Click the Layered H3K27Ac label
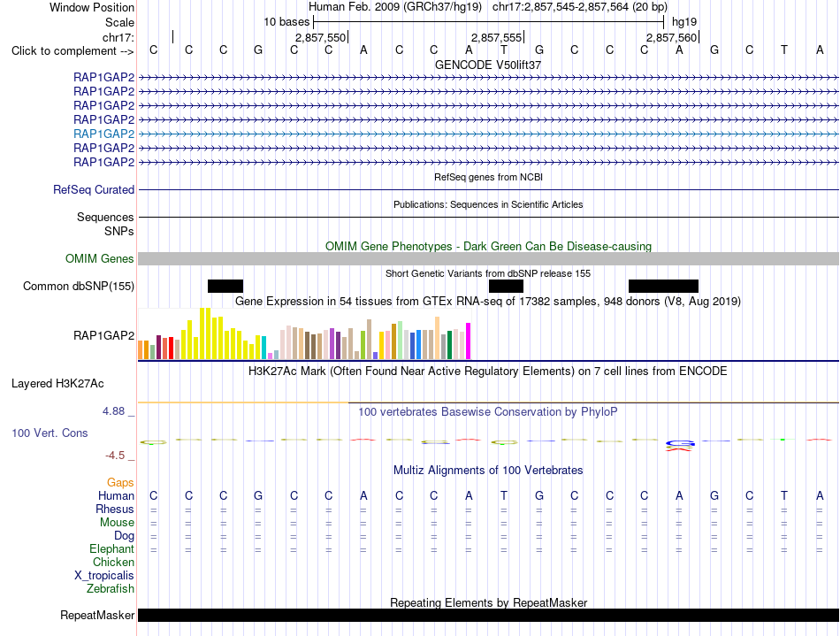840x636 pixels. click(x=57, y=384)
